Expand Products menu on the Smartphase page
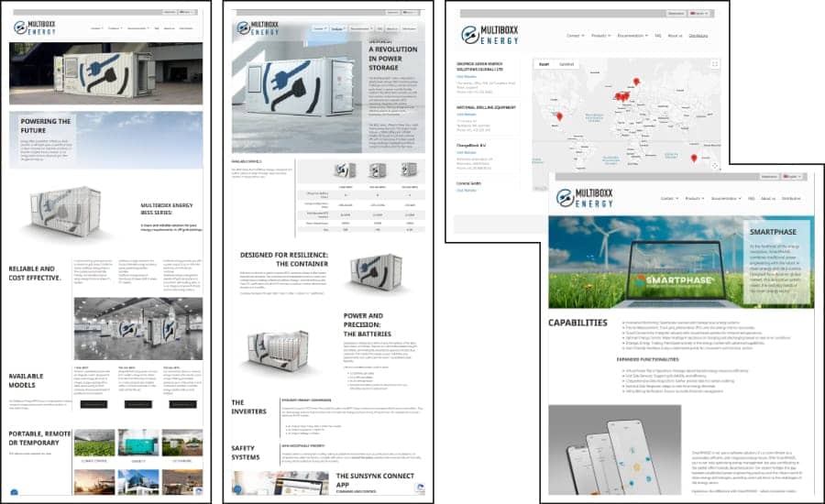This screenshot has height=504, width=825. click(x=695, y=199)
